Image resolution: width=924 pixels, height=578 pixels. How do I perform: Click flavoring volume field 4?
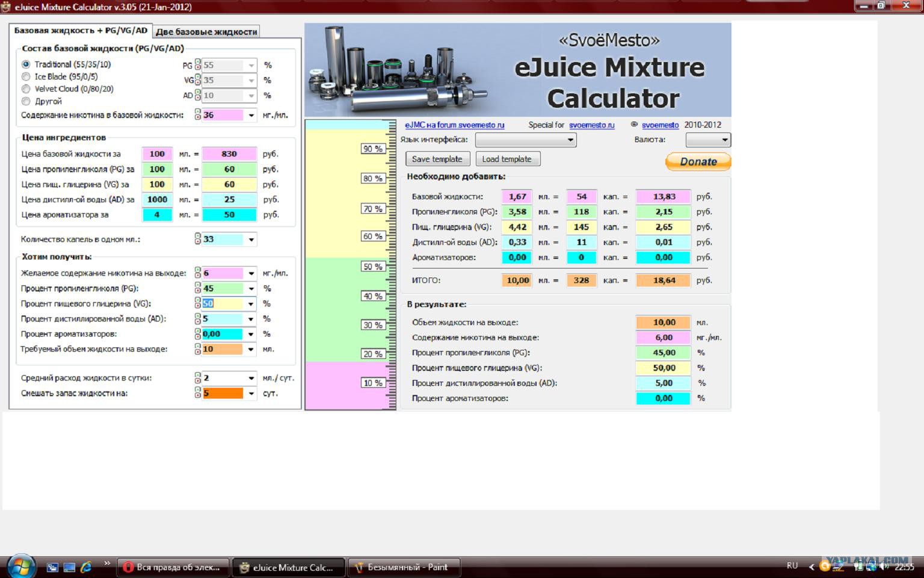[x=157, y=214]
